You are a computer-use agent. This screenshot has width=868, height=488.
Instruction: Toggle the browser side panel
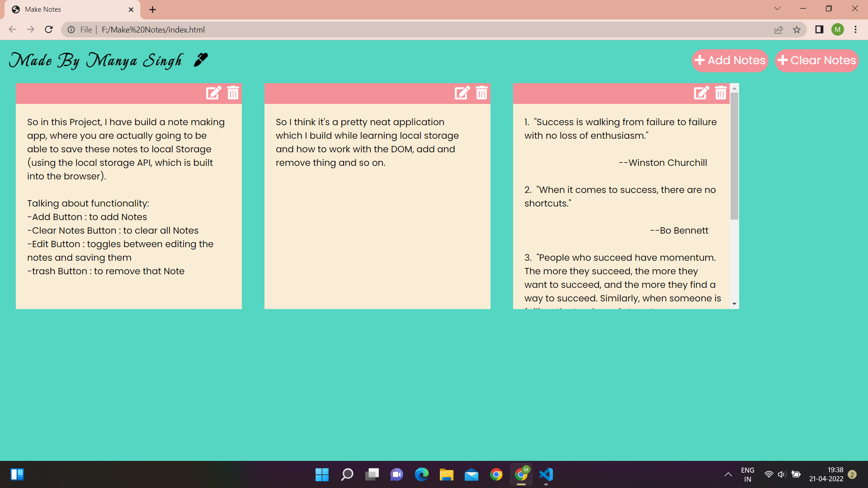click(819, 30)
